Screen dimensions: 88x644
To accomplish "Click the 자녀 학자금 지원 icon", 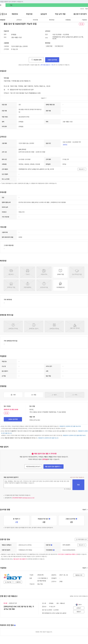I will pyautogui.click(x=77, y=272).
